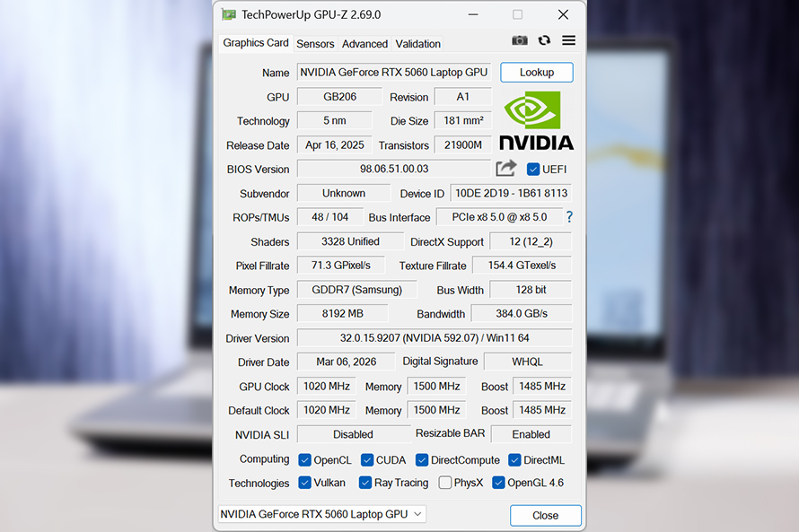Click the GPU Clock row Memory 1500 MHz field
This screenshot has width=799, height=532.
[436, 387]
